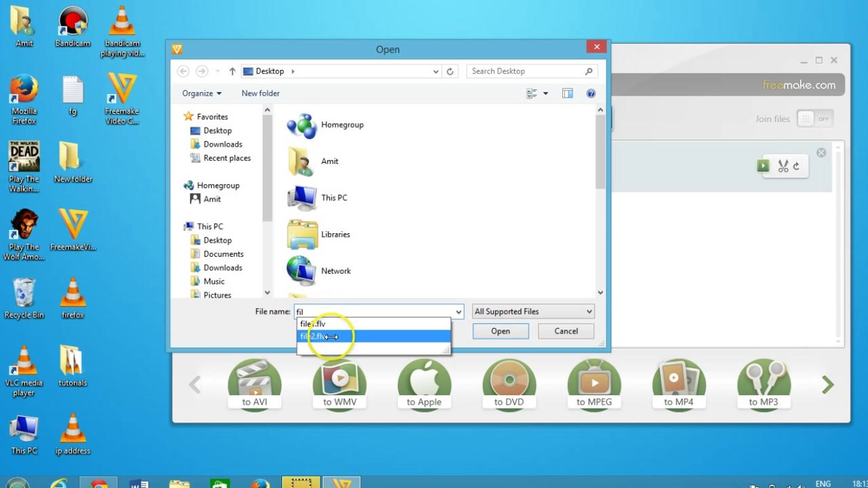Show next output formats with right arrow
This screenshot has height=488, width=868.
tap(827, 385)
